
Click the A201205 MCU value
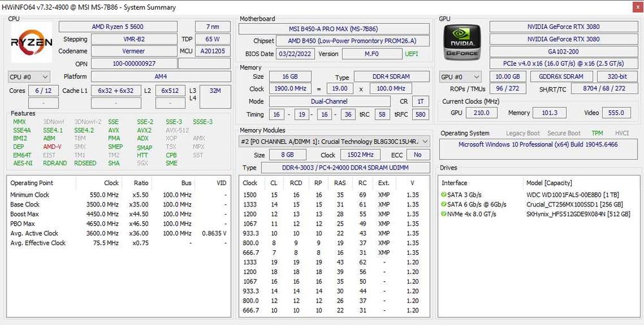click(213, 52)
